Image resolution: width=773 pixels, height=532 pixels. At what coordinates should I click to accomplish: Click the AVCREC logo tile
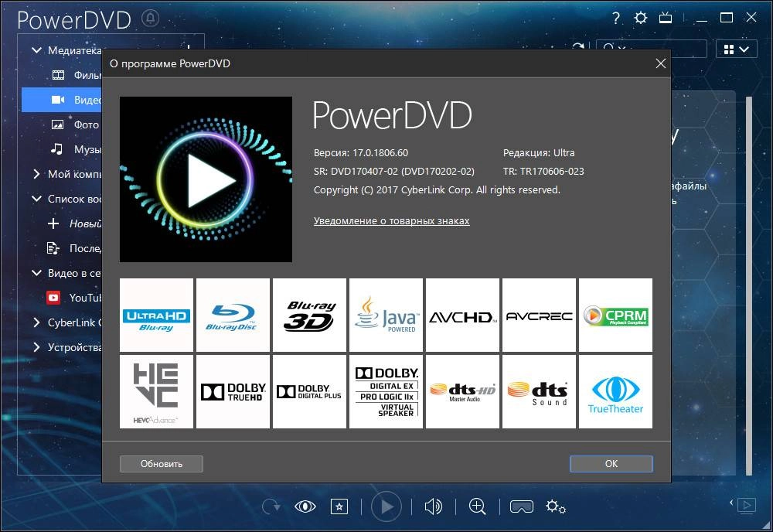tap(539, 315)
